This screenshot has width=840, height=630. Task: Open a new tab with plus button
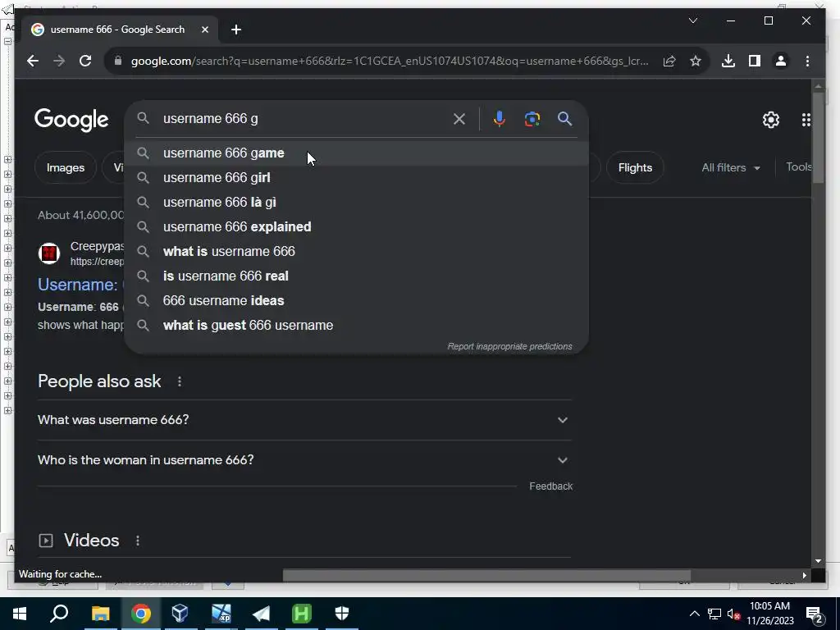(236, 30)
